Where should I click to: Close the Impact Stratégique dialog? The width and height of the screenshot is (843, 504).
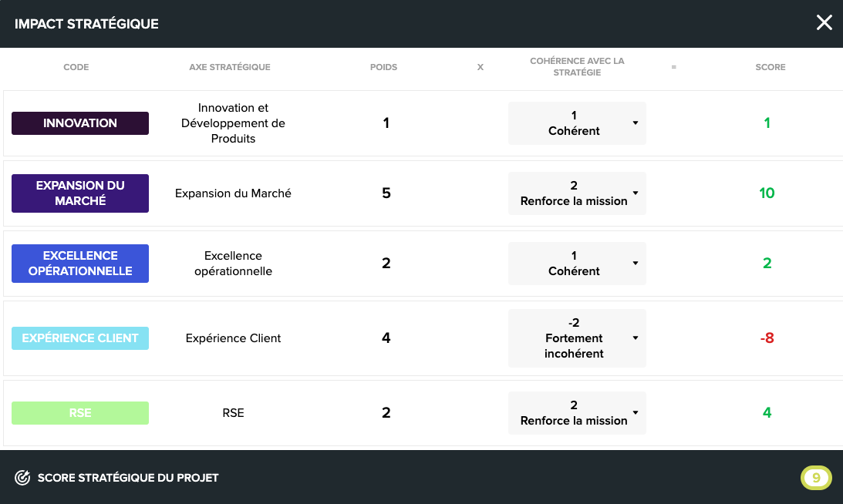pos(824,23)
